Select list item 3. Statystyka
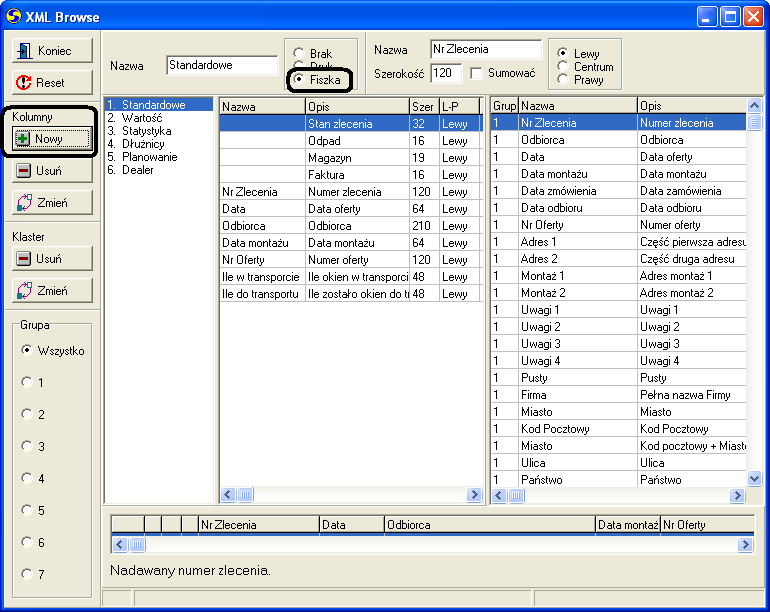 pos(159,131)
